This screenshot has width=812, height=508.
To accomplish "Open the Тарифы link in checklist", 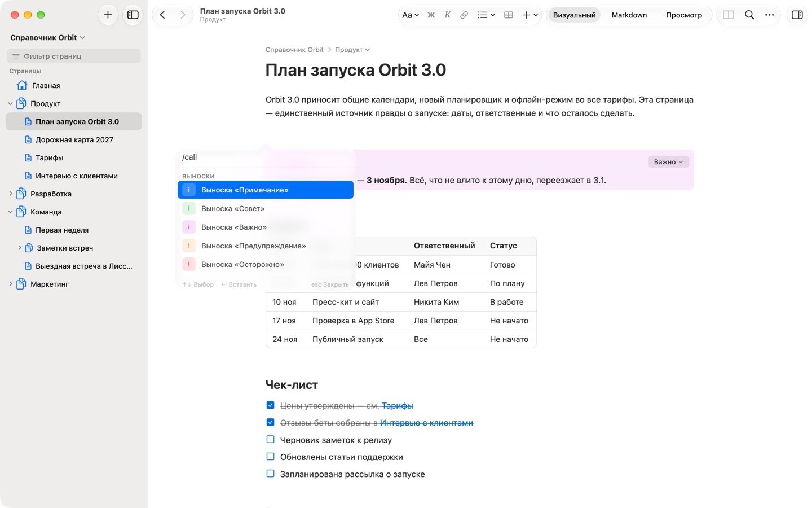I will (398, 406).
